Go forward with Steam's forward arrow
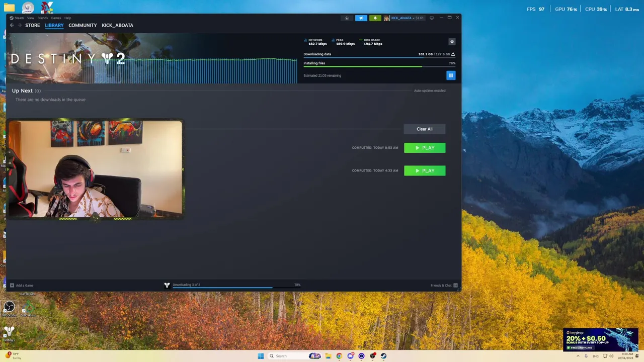Viewport: 644px width, 362px height. (x=20, y=25)
